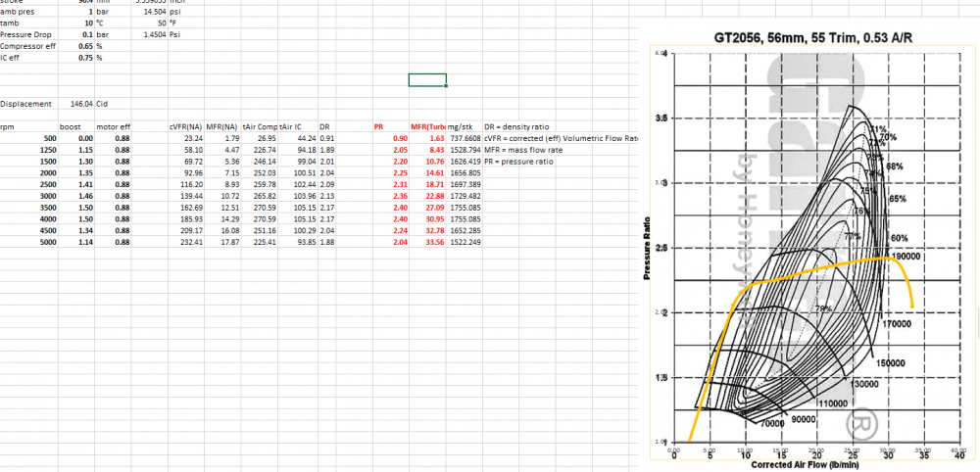Select DR value 0.91 cell
Image resolution: width=980 pixels, height=472 pixels.
click(327, 138)
